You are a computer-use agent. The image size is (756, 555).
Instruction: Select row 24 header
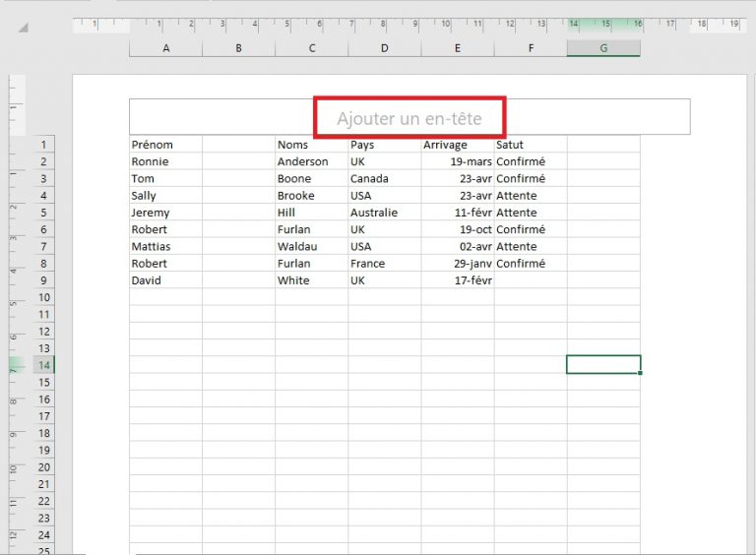(x=44, y=535)
